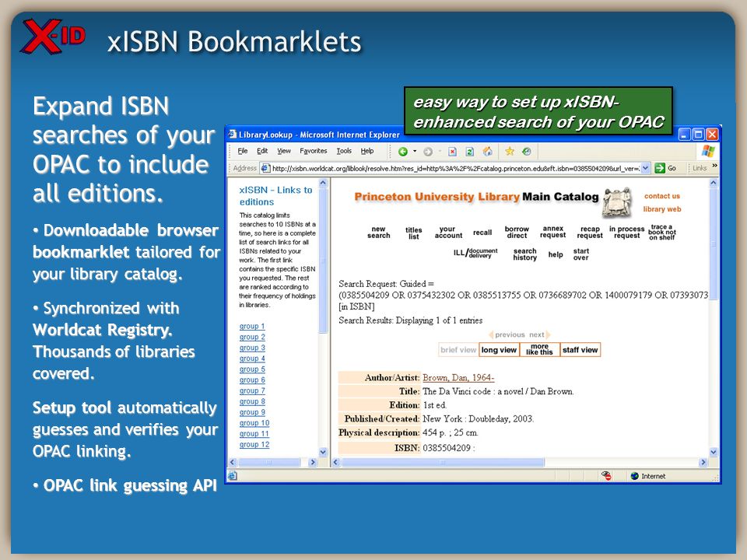Click the IE Forward arrow button
The height and width of the screenshot is (560, 747).
(x=428, y=152)
